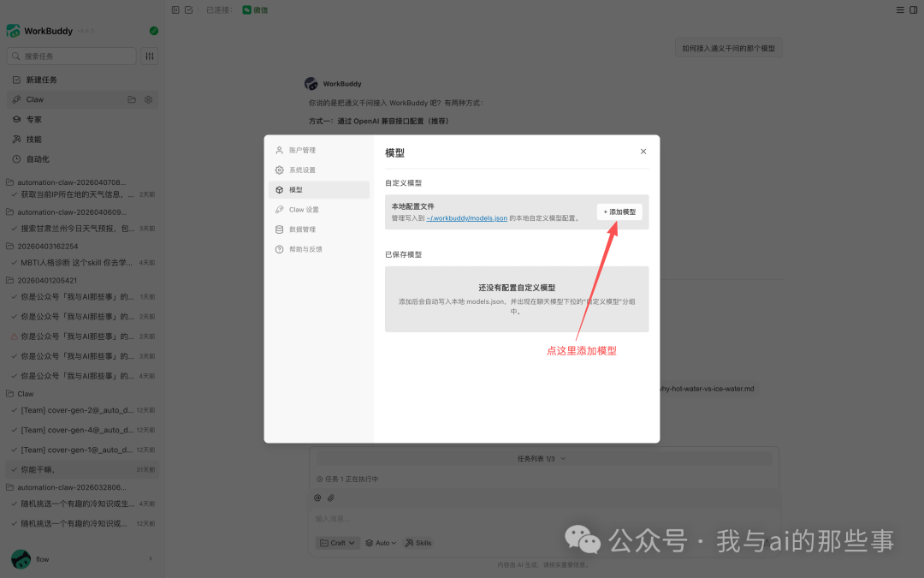Open the 你是公众号 task from 1天前
Screen dimensions: 924x578
pyautogui.click(x=82, y=296)
